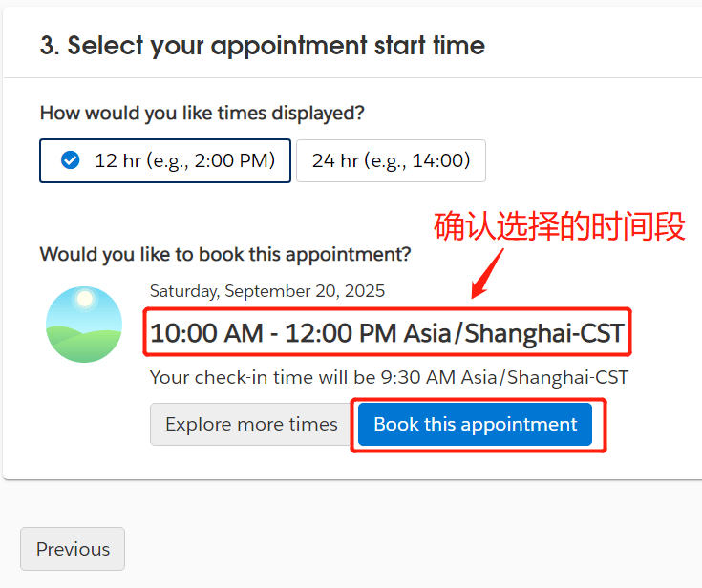
Task: Click the green hills in the round image
Action: [x=84, y=345]
